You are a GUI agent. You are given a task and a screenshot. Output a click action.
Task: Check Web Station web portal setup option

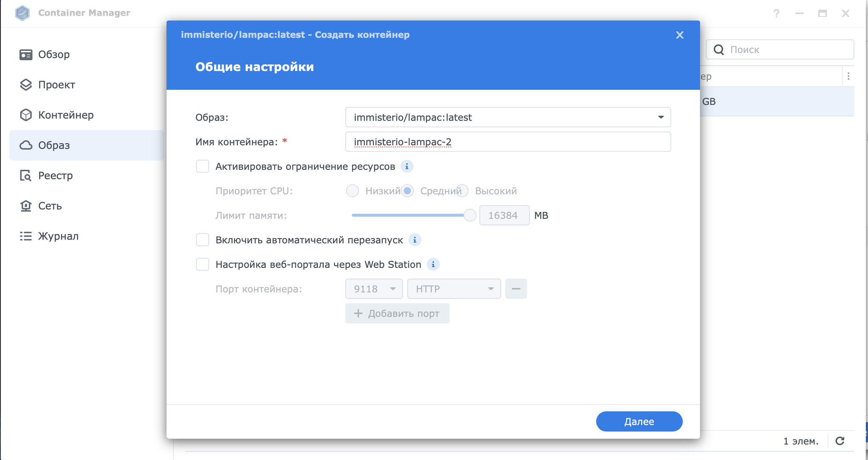coord(203,265)
